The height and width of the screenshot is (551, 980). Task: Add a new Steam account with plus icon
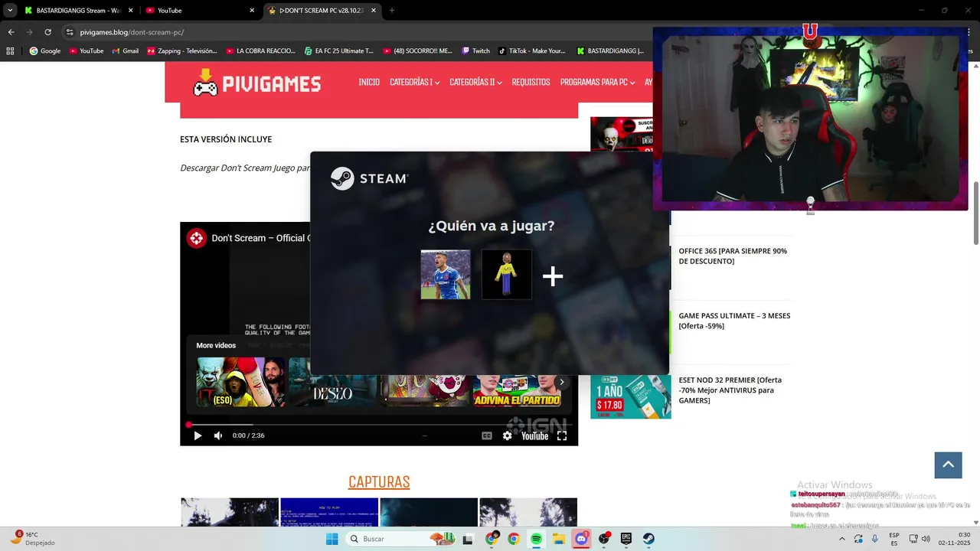(553, 276)
